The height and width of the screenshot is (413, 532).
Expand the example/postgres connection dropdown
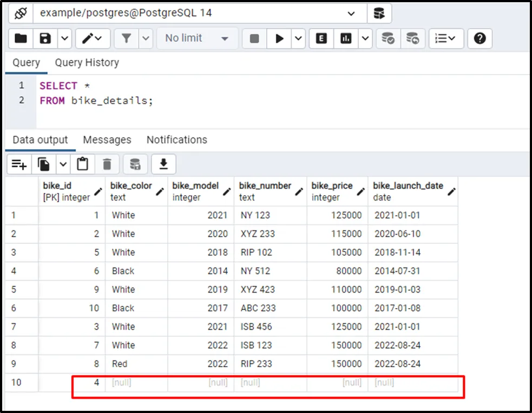(x=351, y=14)
